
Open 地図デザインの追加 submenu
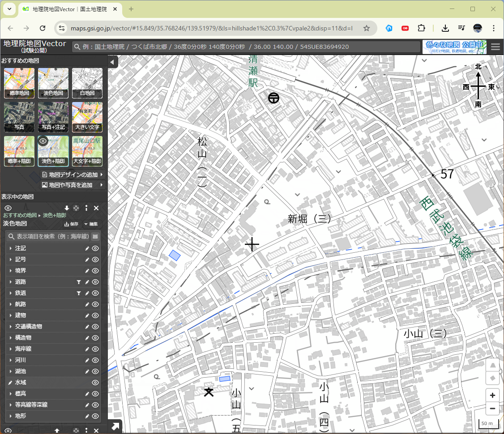[x=73, y=175]
